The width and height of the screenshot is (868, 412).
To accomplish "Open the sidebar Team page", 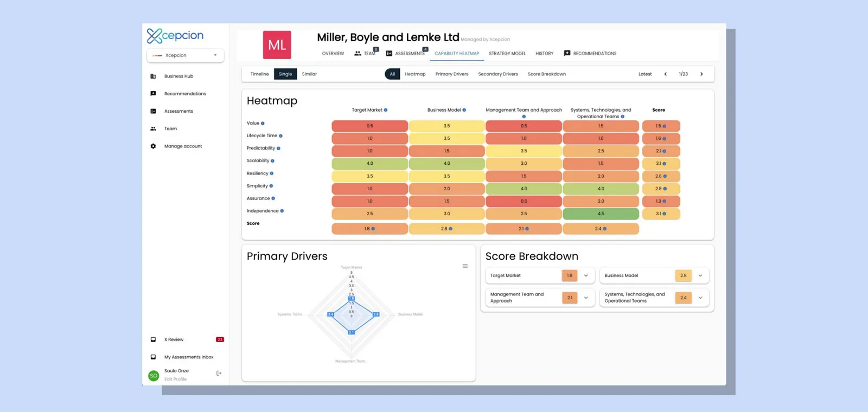I will point(170,128).
